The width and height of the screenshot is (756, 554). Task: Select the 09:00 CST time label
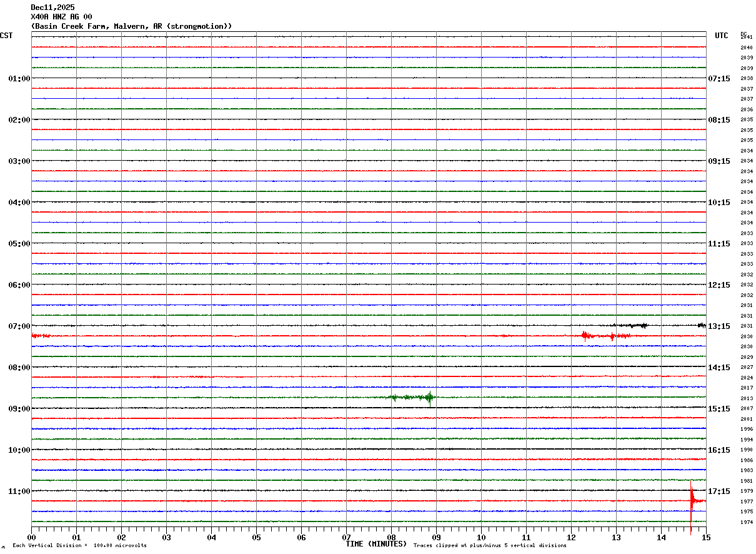[x=19, y=409]
